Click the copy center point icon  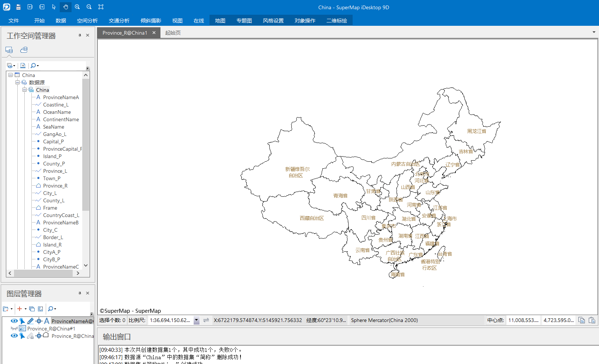tap(582, 321)
